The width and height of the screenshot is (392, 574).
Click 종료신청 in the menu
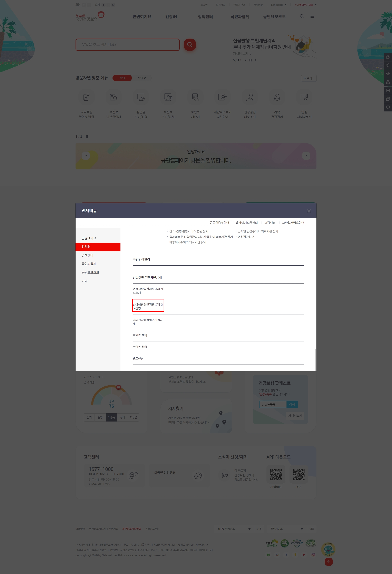point(138,358)
